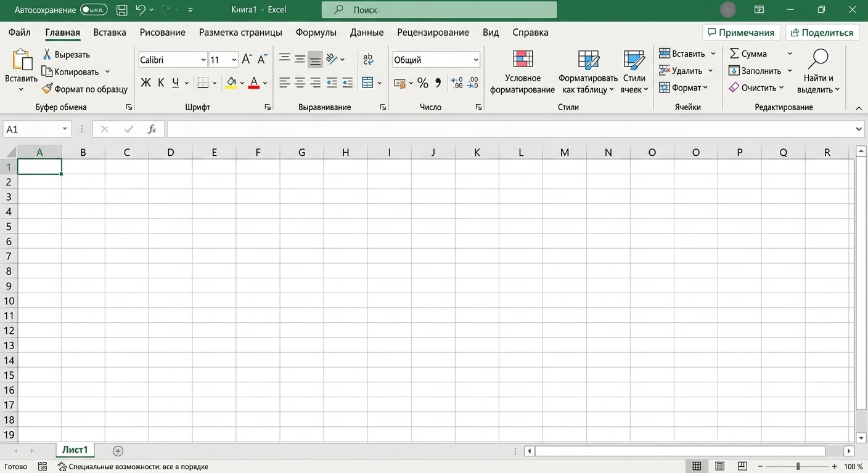868x473 pixels.
Task: Toggle Italic (К) formatting
Action: (x=161, y=83)
